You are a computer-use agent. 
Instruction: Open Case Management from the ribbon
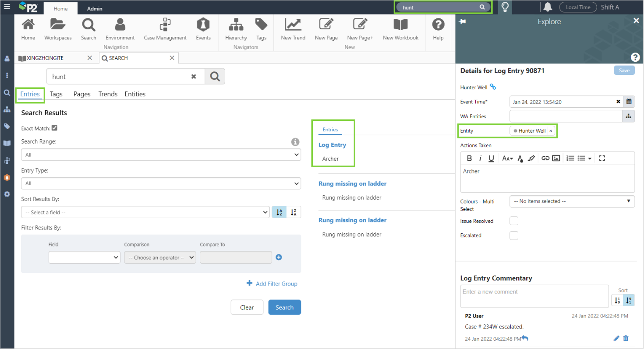(x=165, y=29)
